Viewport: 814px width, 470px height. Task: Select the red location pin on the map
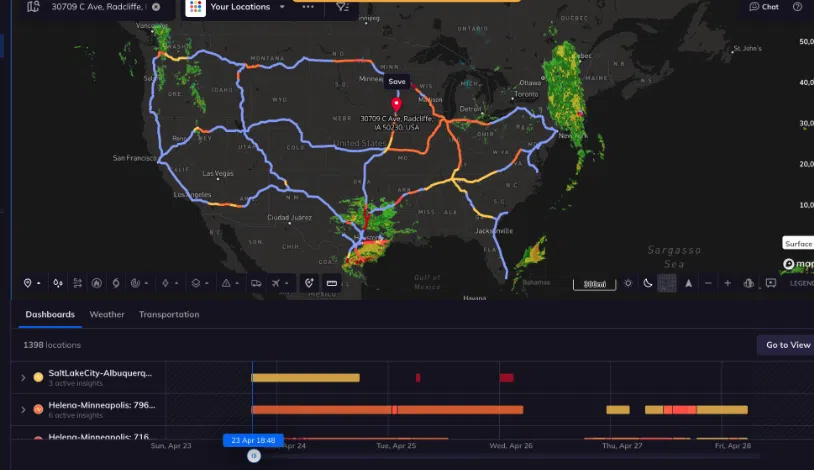click(x=396, y=104)
